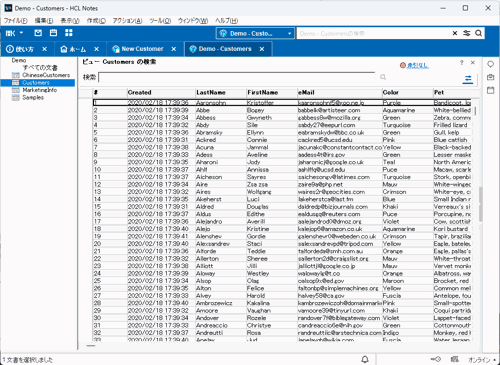Click the vertical scrollbar of customer list
This screenshot has height=365, width=500.
[x=481, y=204]
